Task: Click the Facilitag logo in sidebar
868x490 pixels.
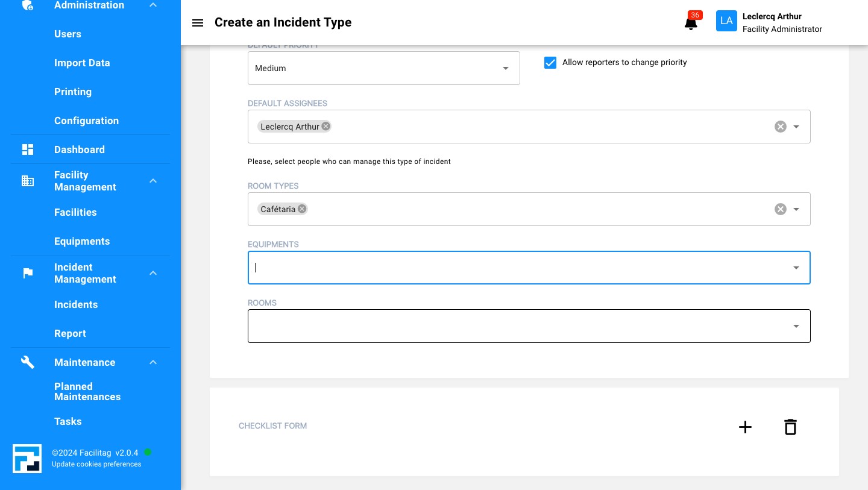Action: (x=27, y=458)
